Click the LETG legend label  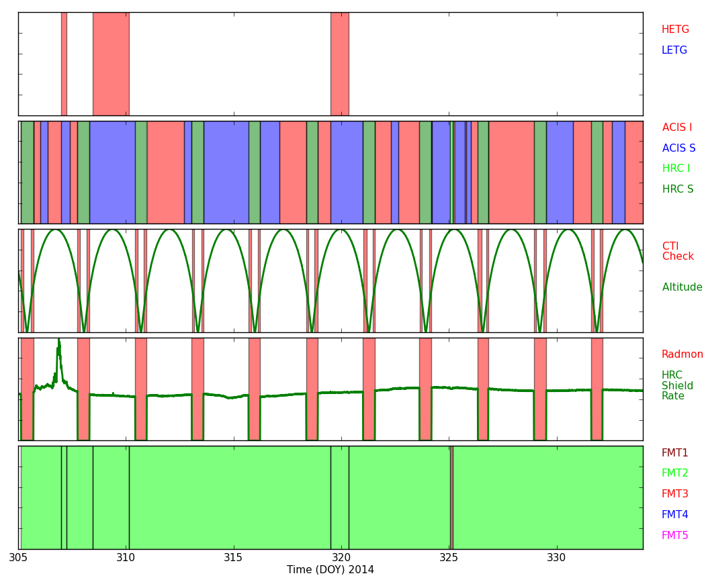click(x=674, y=51)
